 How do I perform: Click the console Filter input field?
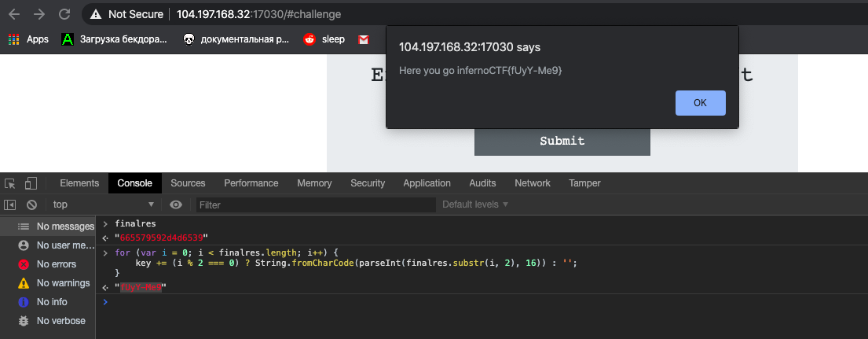click(314, 205)
